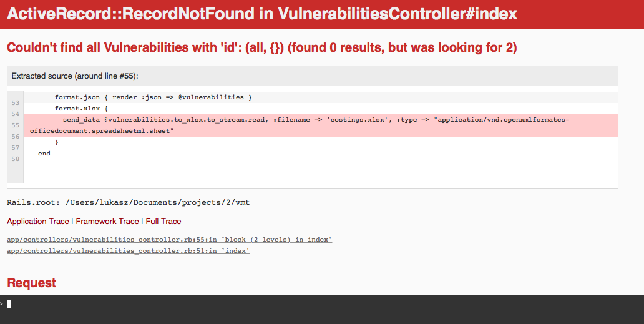The image size is (644, 324).
Task: Click the 'end' source code line
Action: [x=44, y=153]
